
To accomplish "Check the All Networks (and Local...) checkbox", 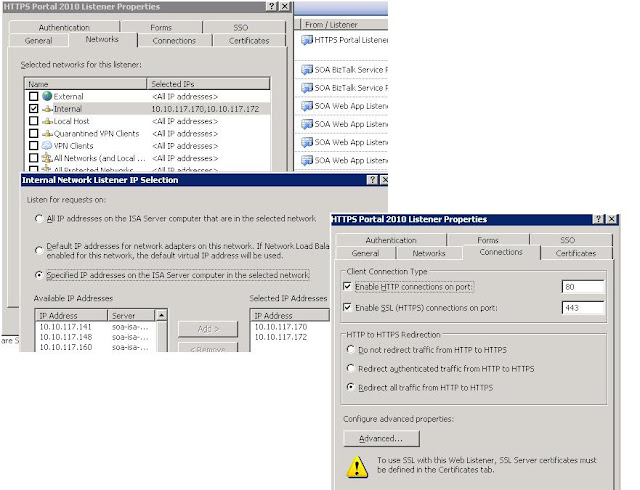I will click(34, 158).
